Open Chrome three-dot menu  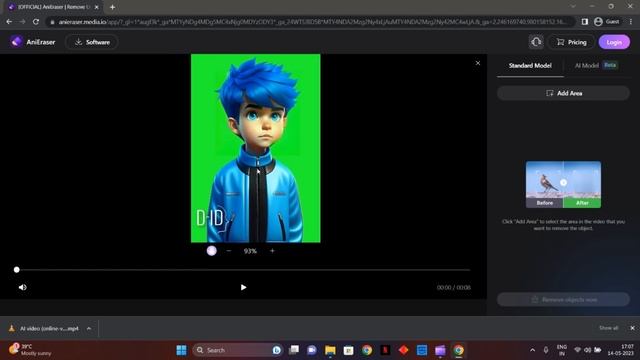point(631,22)
